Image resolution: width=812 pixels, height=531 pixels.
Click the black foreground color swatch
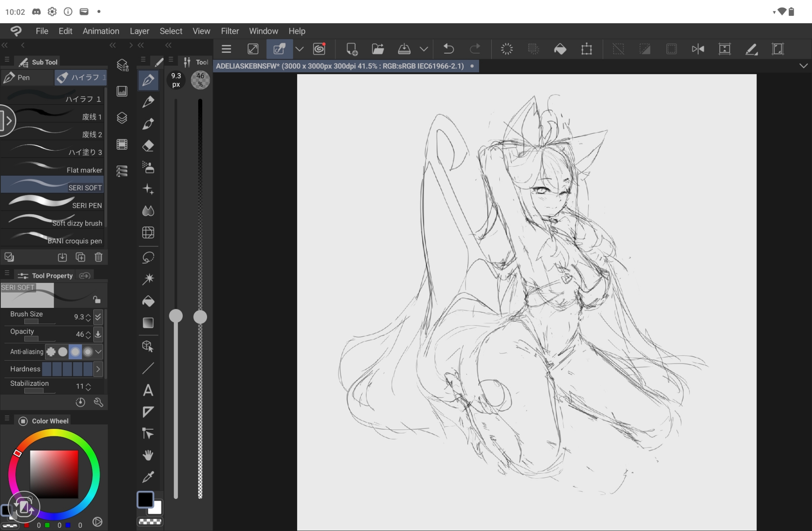[x=145, y=499]
